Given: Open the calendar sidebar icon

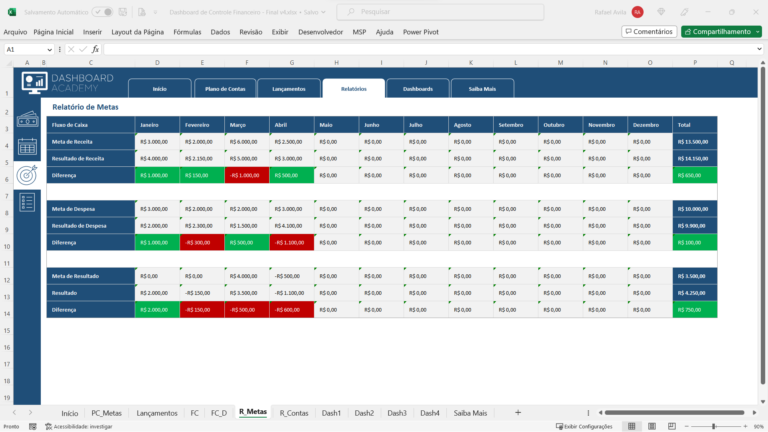Looking at the screenshot, I should pyautogui.click(x=27, y=146).
